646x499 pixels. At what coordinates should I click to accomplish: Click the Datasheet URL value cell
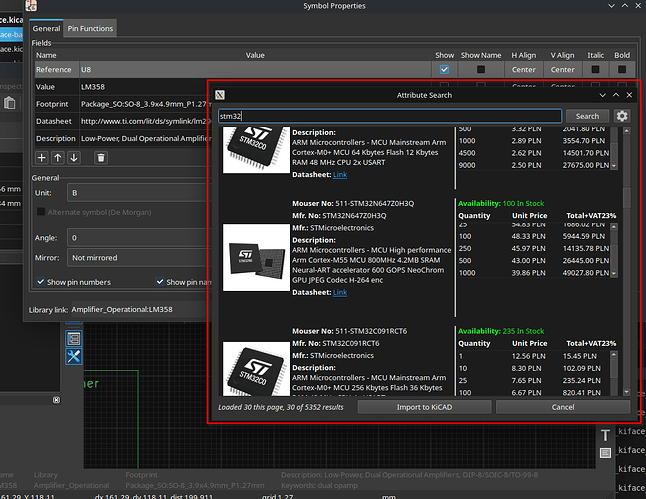click(144, 121)
